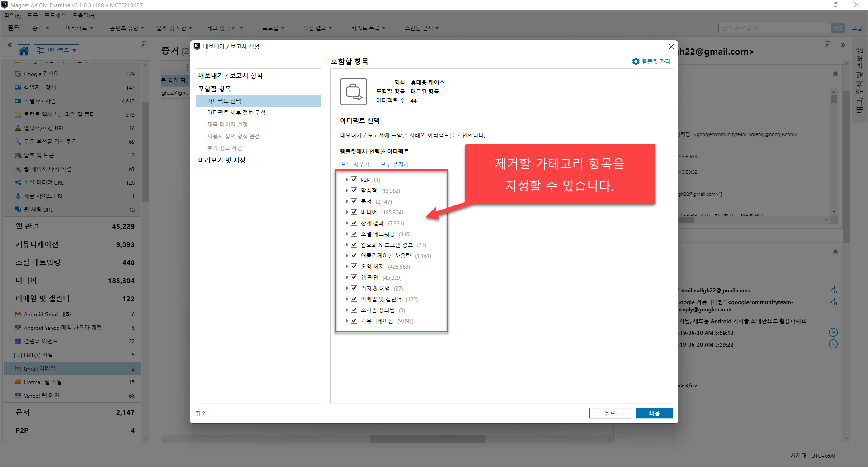The height and width of the screenshot is (467, 868).
Task: Open template management gear icon
Action: tap(636, 62)
